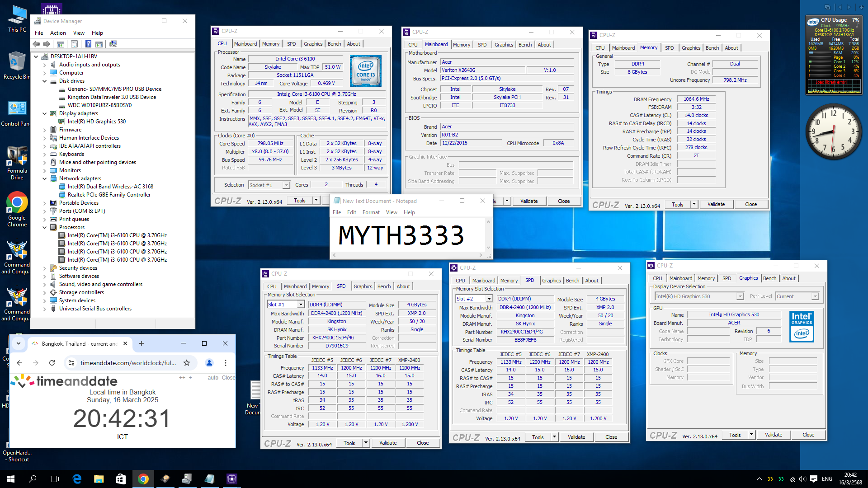
Task: Open the Windows Start button
Action: [x=11, y=479]
